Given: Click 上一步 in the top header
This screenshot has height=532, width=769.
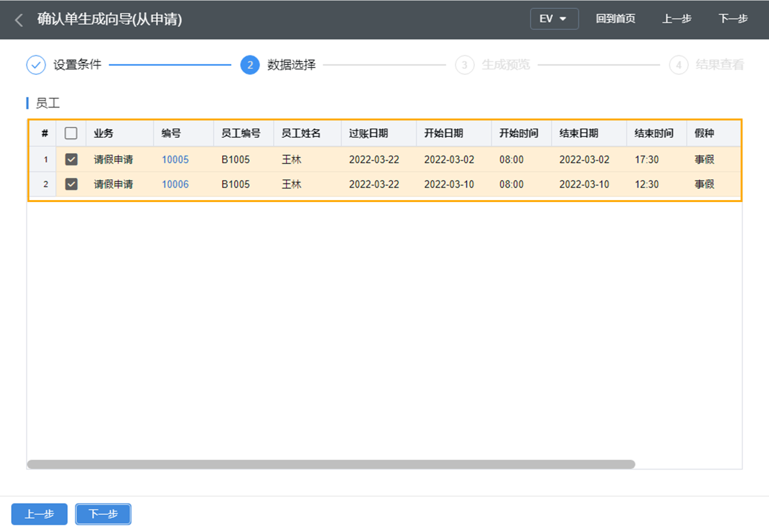Looking at the screenshot, I should [677, 19].
